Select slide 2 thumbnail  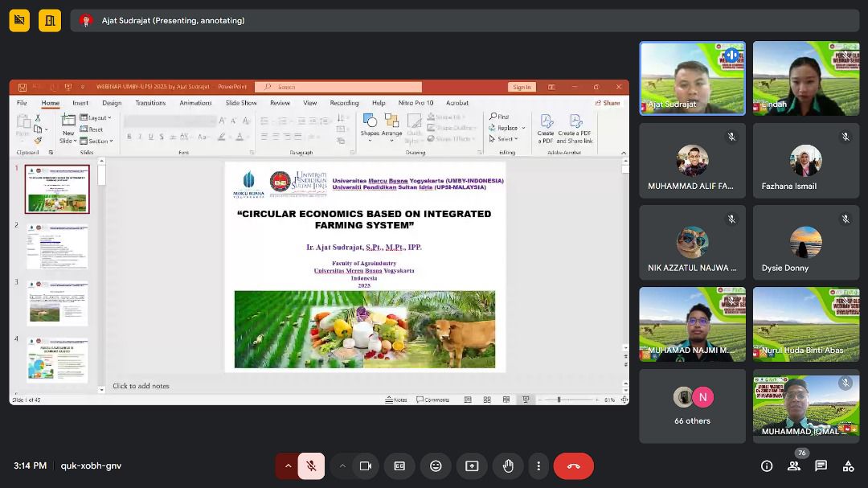(57, 247)
